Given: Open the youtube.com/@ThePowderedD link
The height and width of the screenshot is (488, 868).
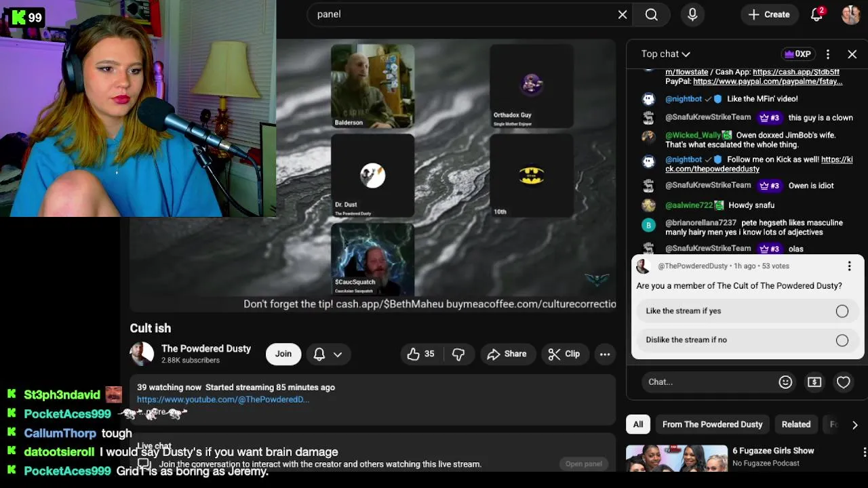Looking at the screenshot, I should (223, 400).
